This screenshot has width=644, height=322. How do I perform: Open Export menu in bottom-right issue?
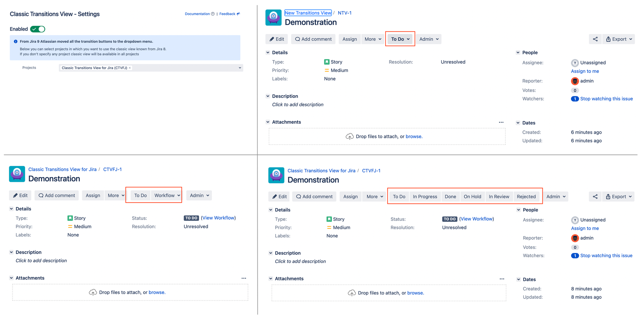tap(618, 196)
